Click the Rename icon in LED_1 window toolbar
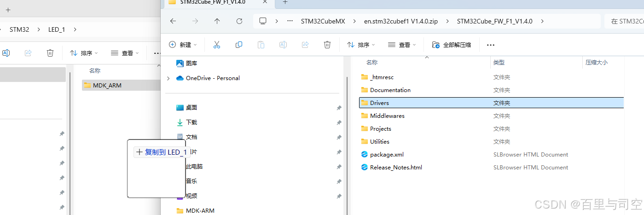644x215 pixels. click(6, 53)
